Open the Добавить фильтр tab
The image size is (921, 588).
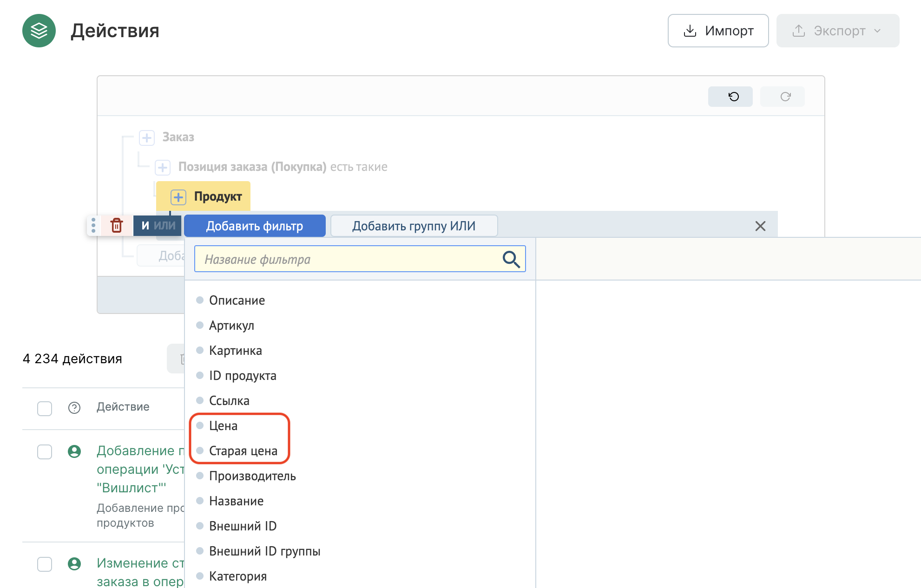click(255, 226)
